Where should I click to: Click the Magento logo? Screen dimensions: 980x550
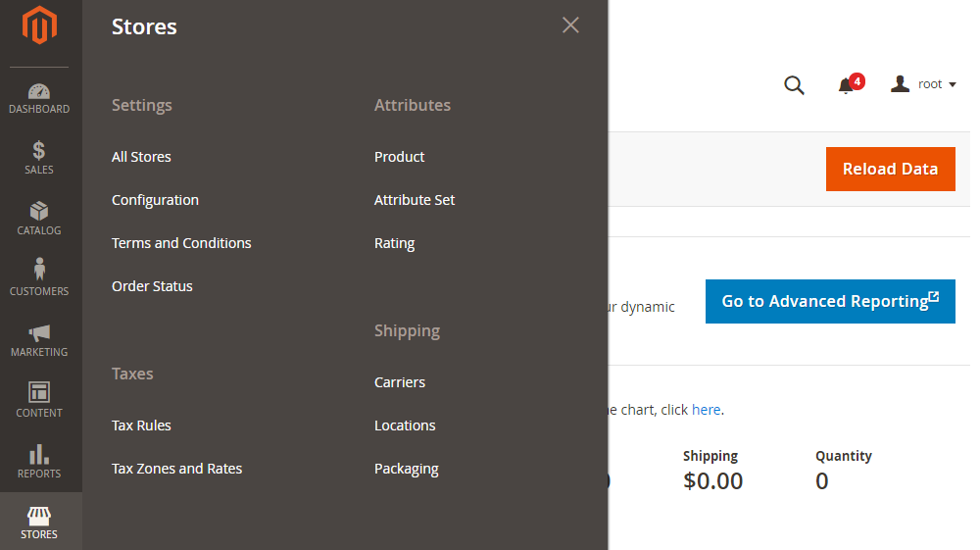[39, 25]
